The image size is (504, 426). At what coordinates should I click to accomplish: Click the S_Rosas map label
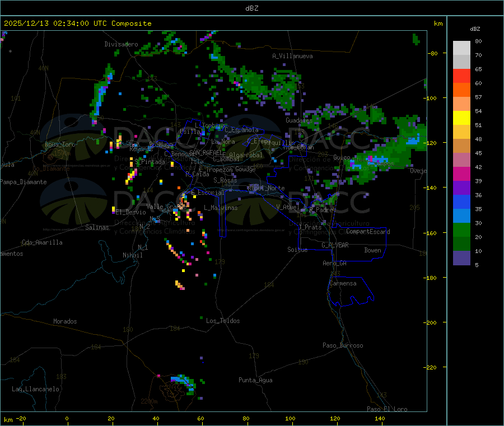point(225,180)
